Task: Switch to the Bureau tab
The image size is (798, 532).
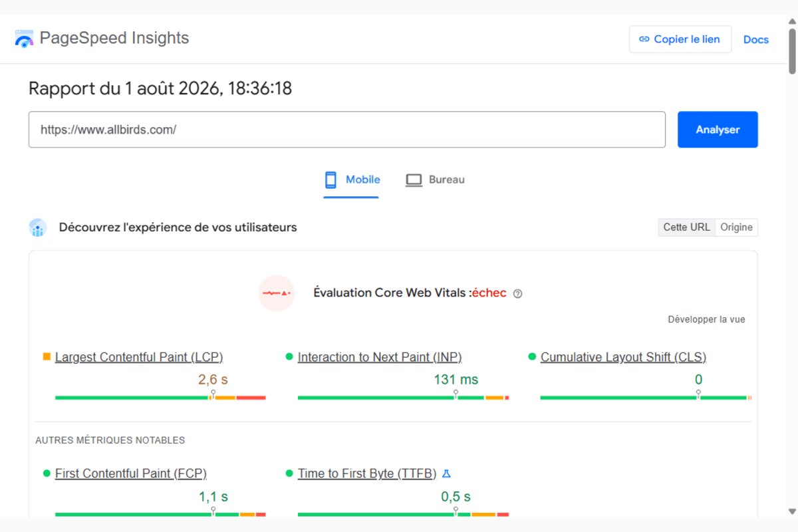Action: (x=435, y=180)
